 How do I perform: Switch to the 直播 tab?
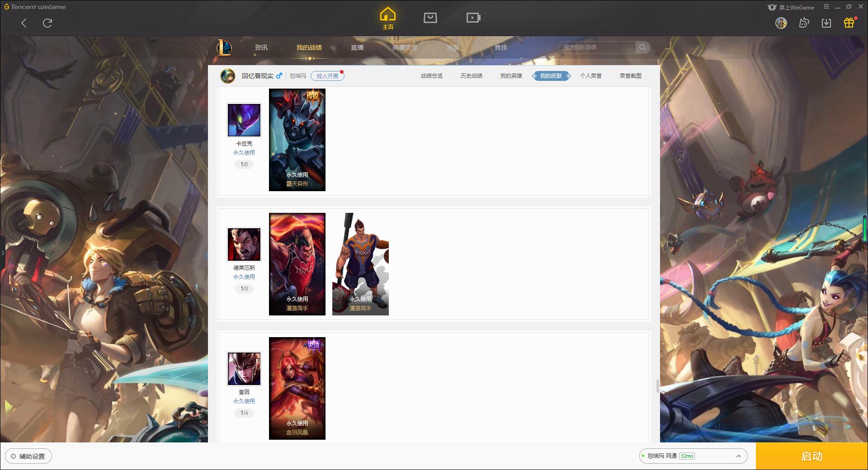(x=357, y=47)
